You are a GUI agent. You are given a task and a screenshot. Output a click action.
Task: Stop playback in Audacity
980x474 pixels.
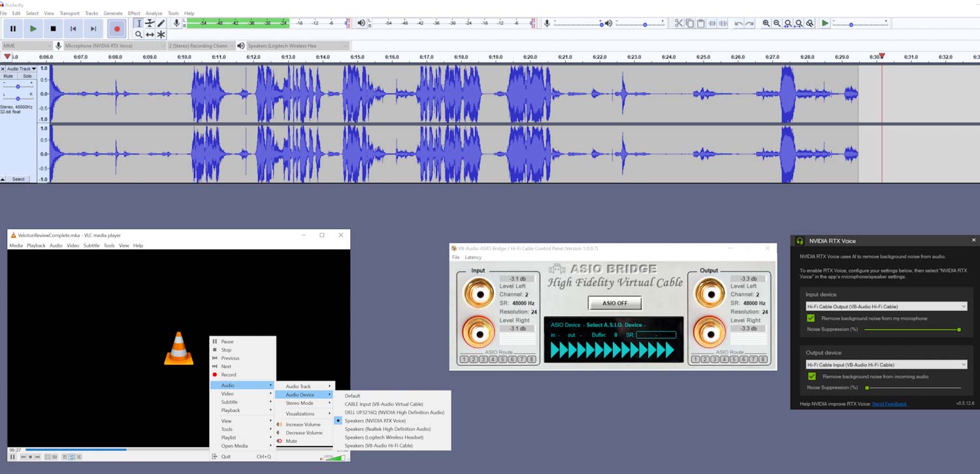(53, 29)
